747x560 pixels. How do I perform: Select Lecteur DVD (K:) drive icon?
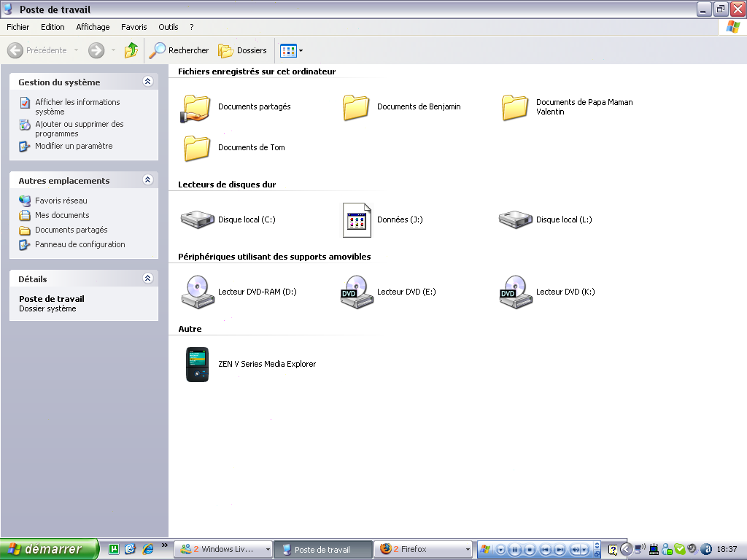515,292
